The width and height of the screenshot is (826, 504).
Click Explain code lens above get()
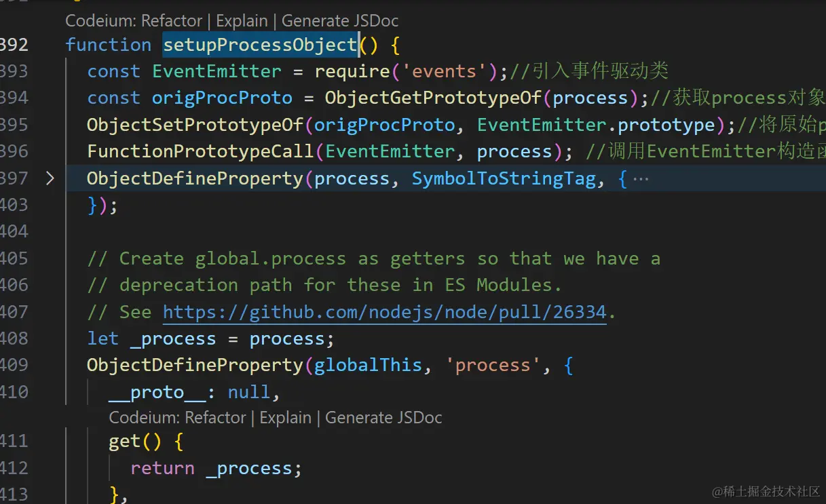coord(285,417)
